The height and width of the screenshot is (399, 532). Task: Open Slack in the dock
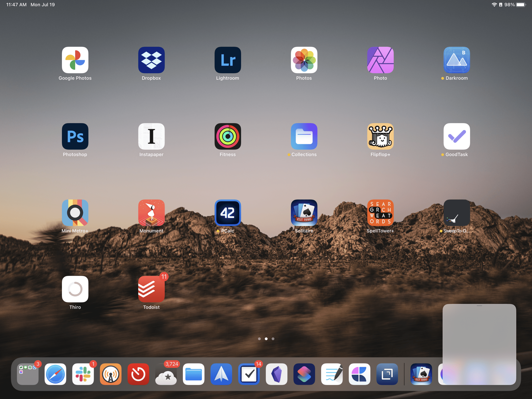[83, 374]
